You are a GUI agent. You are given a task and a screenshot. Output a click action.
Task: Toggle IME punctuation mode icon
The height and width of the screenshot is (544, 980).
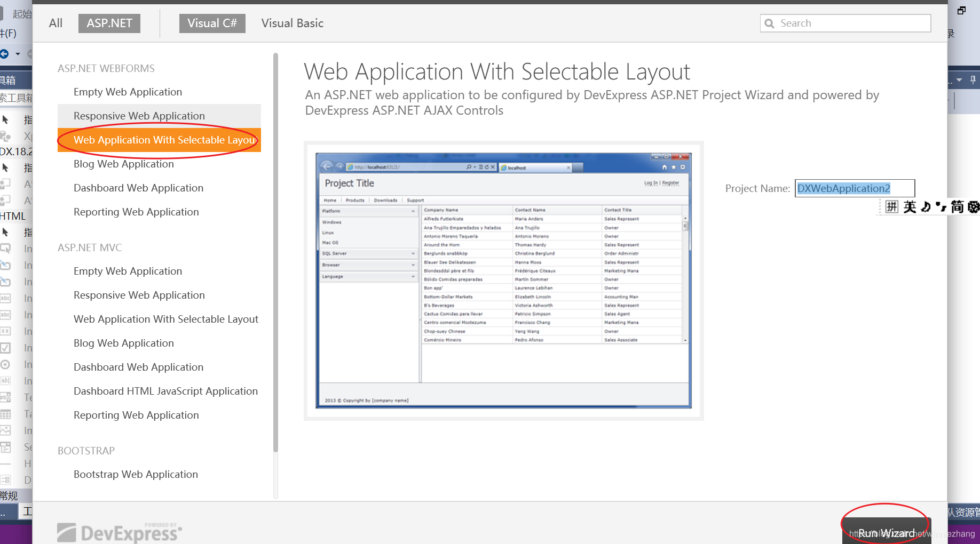[941, 206]
